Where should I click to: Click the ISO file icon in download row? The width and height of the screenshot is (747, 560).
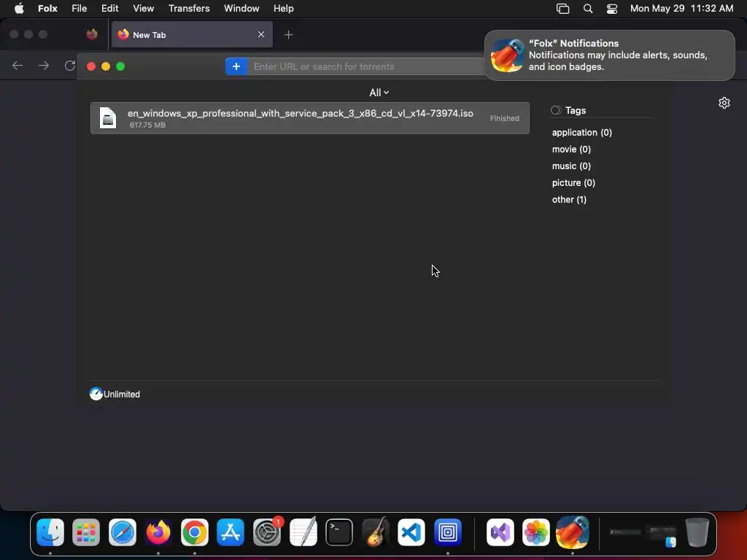(108, 118)
